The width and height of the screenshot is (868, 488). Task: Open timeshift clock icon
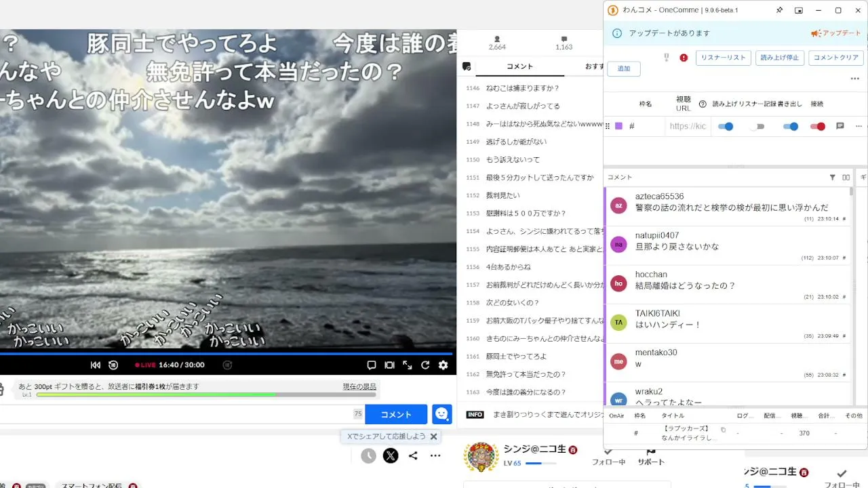(368, 456)
